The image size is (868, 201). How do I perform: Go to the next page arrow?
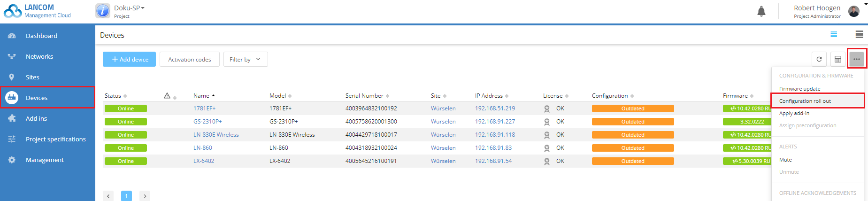(x=145, y=196)
